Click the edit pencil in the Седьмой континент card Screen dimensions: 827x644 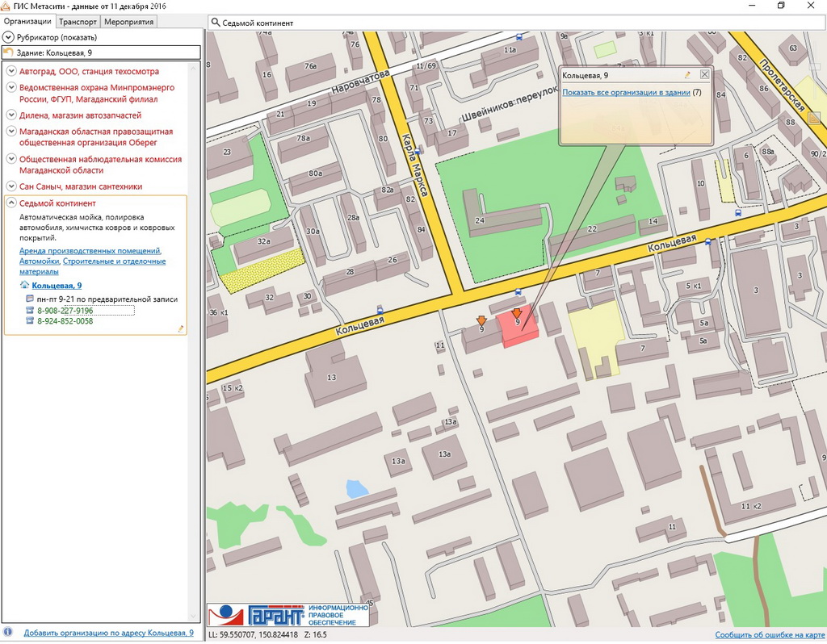click(181, 328)
